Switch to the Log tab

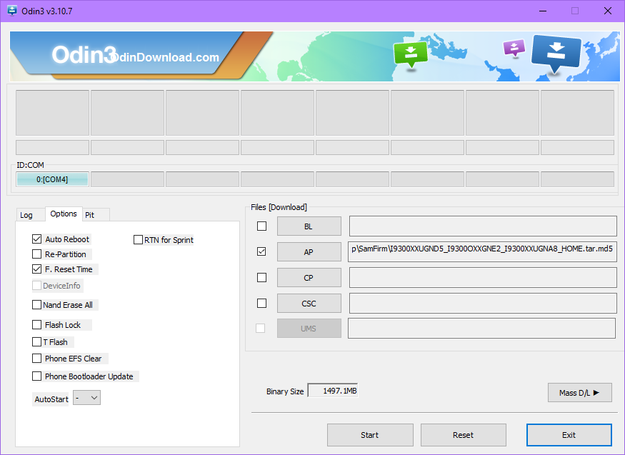point(26,215)
